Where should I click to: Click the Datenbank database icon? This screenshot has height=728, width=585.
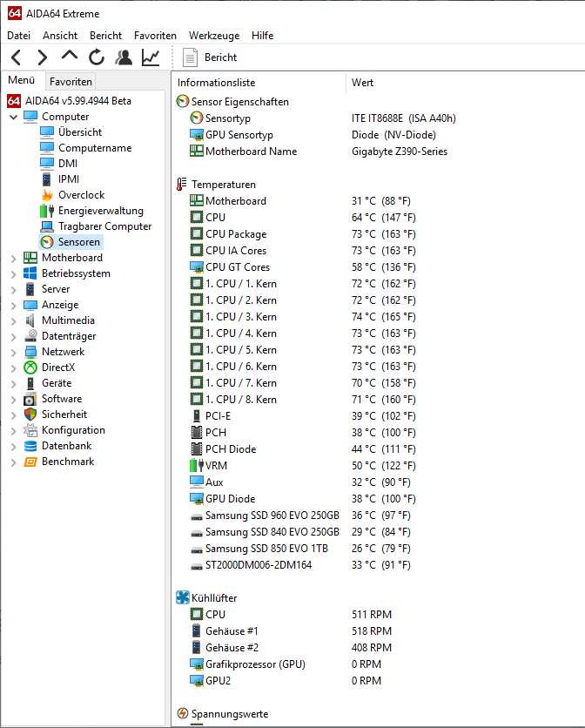pos(30,446)
